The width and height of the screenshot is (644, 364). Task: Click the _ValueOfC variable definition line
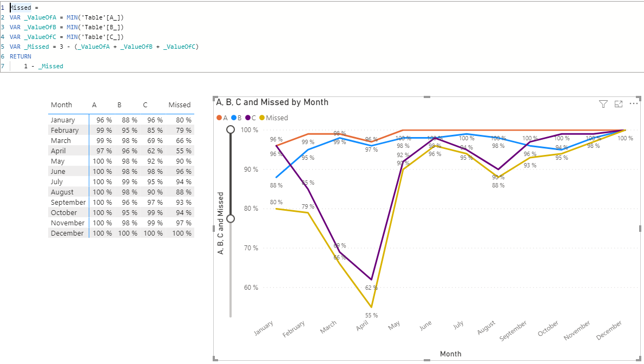click(67, 37)
